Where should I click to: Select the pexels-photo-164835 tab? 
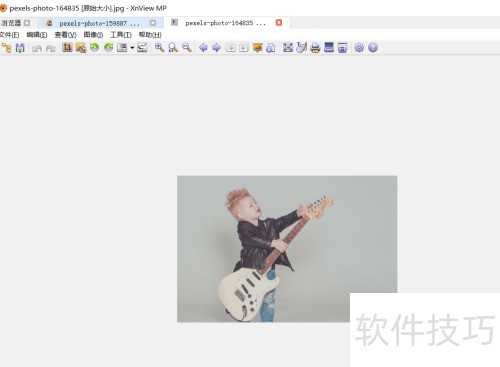(x=226, y=23)
